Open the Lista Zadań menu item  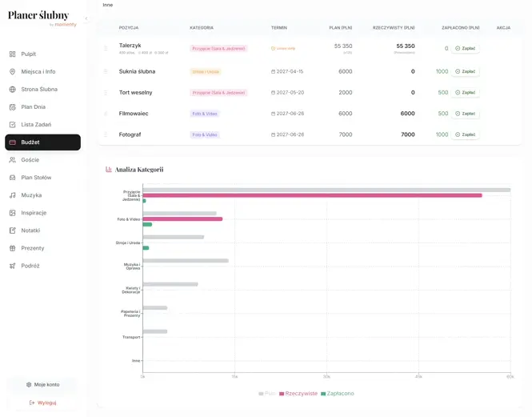[x=36, y=125]
